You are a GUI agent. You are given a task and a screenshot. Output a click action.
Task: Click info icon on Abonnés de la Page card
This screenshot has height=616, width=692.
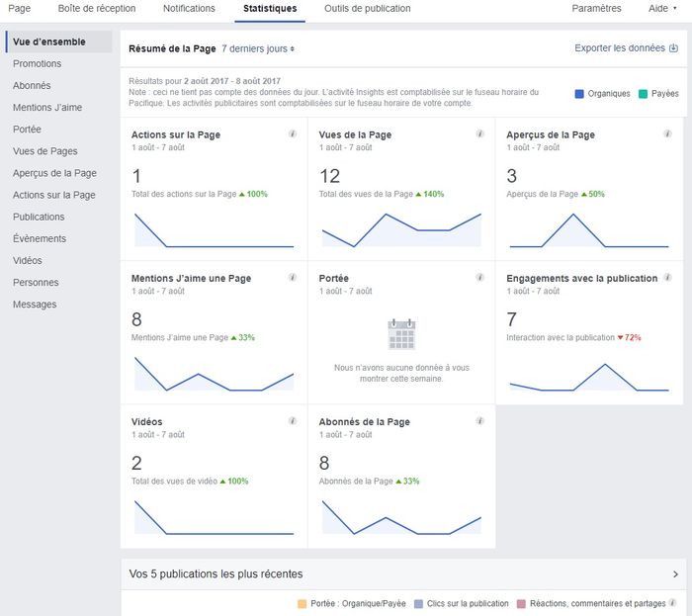tap(480, 421)
